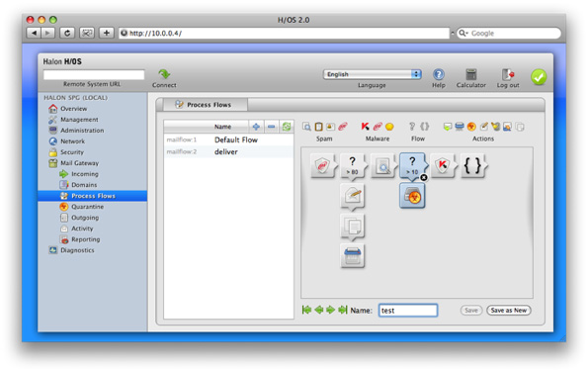The width and height of the screenshot is (588, 372).
Task: Click the orange biohazard icon above Actions
Action: click(x=471, y=127)
